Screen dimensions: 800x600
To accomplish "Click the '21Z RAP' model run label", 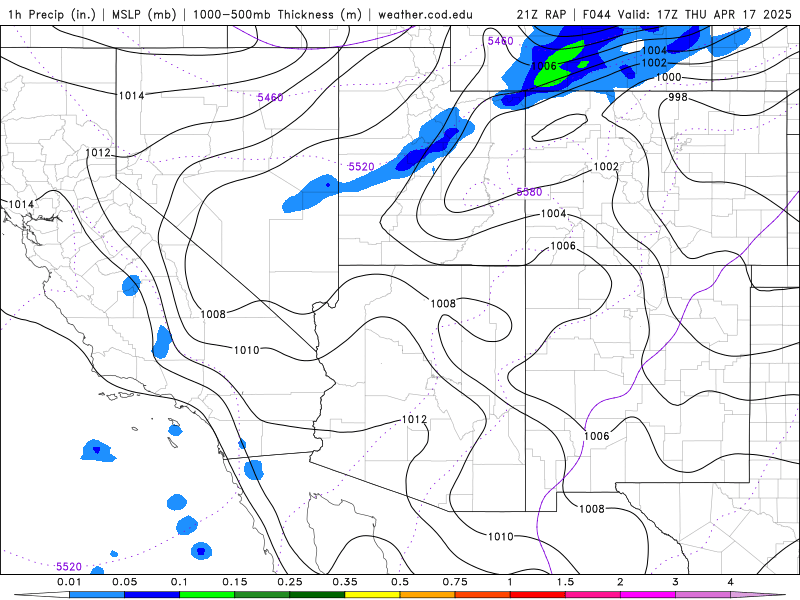I will point(541,14).
